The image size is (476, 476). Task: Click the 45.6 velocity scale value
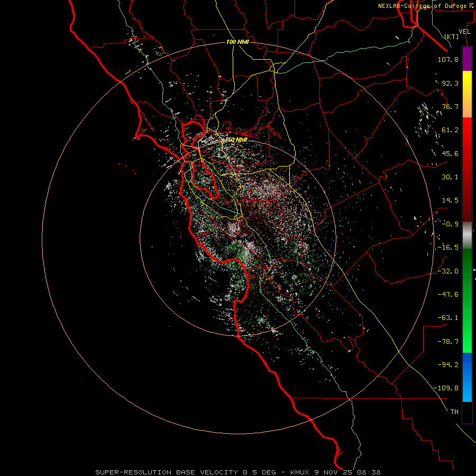point(450,153)
